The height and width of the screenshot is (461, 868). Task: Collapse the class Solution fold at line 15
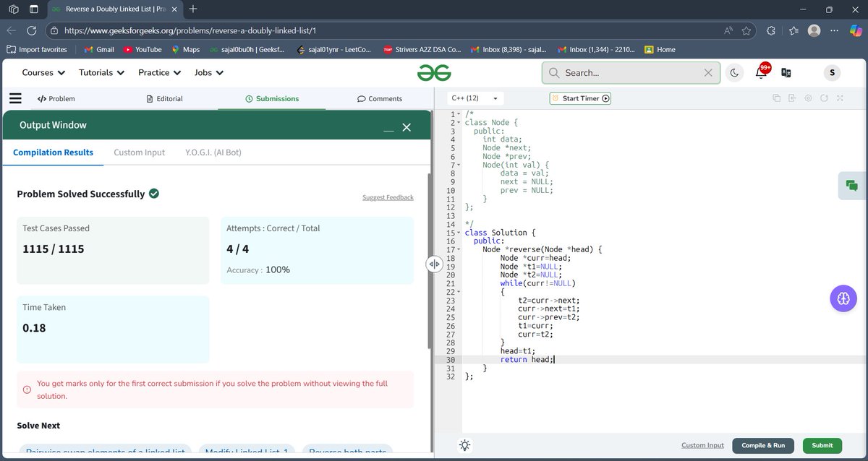(459, 233)
